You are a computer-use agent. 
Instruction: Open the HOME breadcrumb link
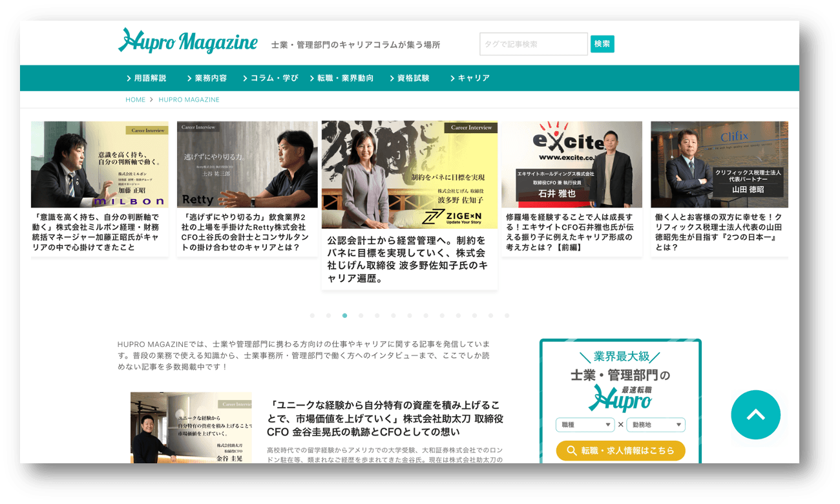(136, 100)
